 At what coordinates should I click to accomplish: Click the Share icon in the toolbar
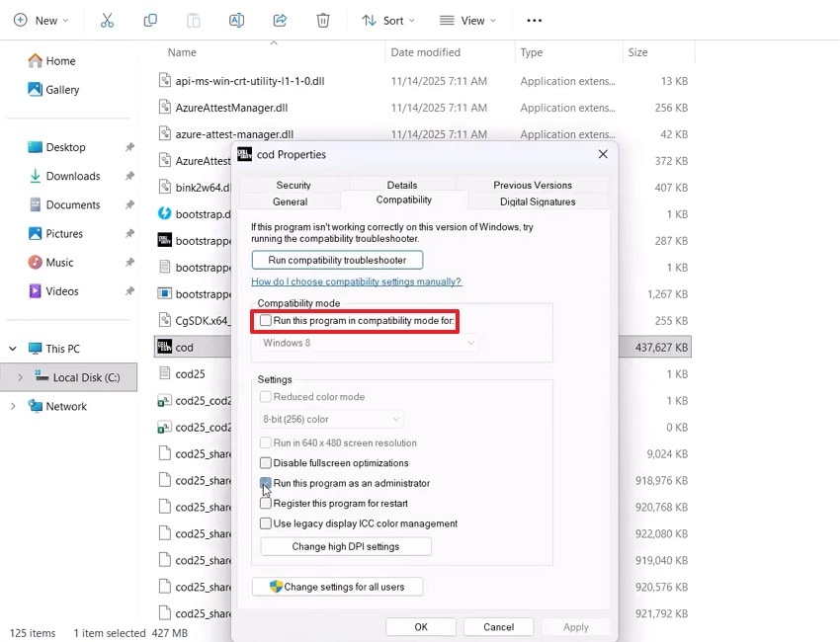coord(280,20)
